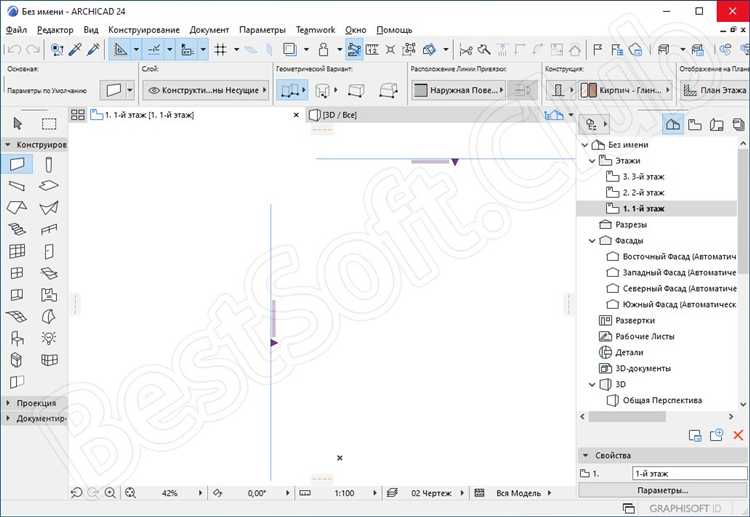Screen dimensions: 750x517
Task: Open Вся Модель structure display selector
Action: 518,493
